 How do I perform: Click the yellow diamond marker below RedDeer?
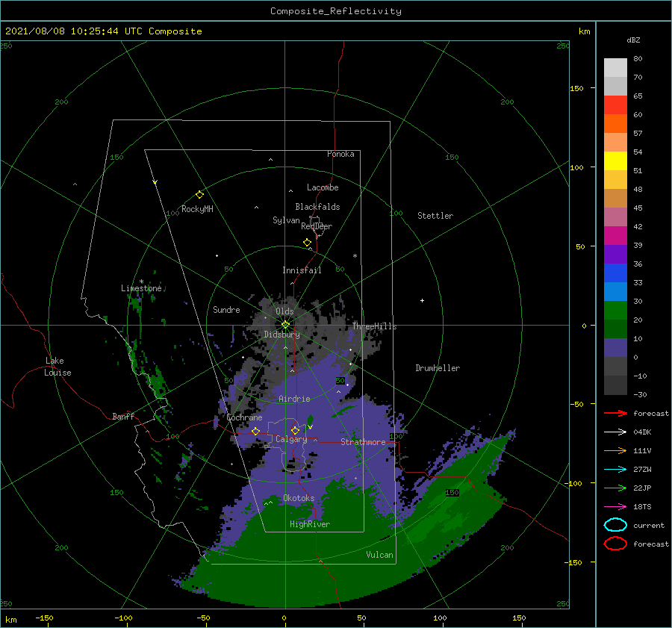(x=308, y=242)
